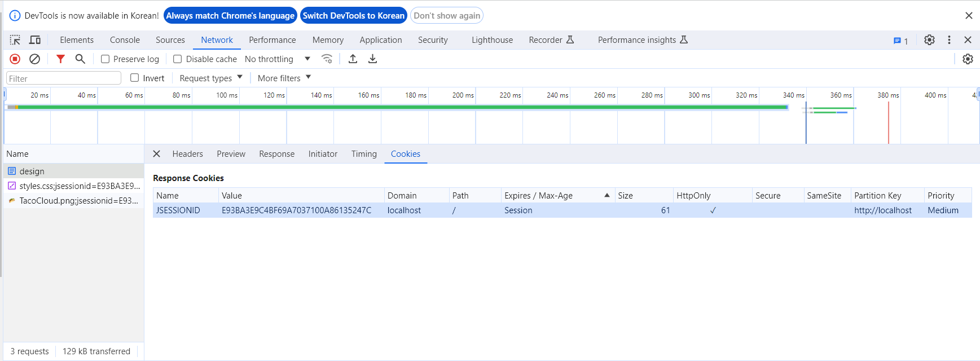980x361 pixels.
Task: Open the Performance insights tab
Action: 643,40
